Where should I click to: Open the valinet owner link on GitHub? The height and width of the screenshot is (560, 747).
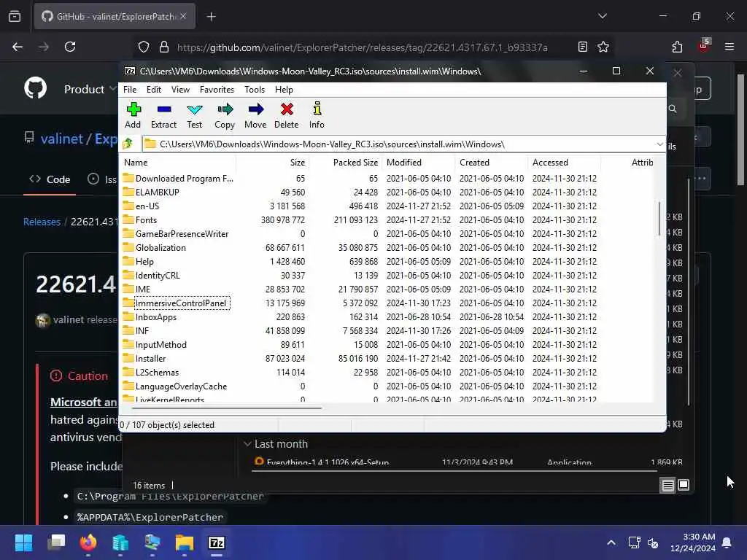pyautogui.click(x=61, y=139)
